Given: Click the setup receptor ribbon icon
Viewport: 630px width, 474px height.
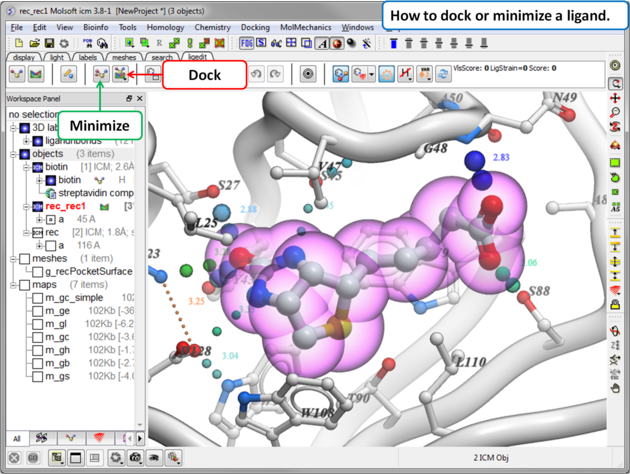Looking at the screenshot, I should pos(36,74).
